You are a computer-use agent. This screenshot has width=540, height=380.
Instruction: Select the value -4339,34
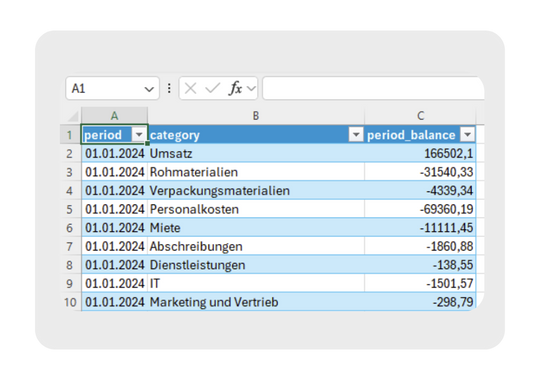[x=420, y=191]
